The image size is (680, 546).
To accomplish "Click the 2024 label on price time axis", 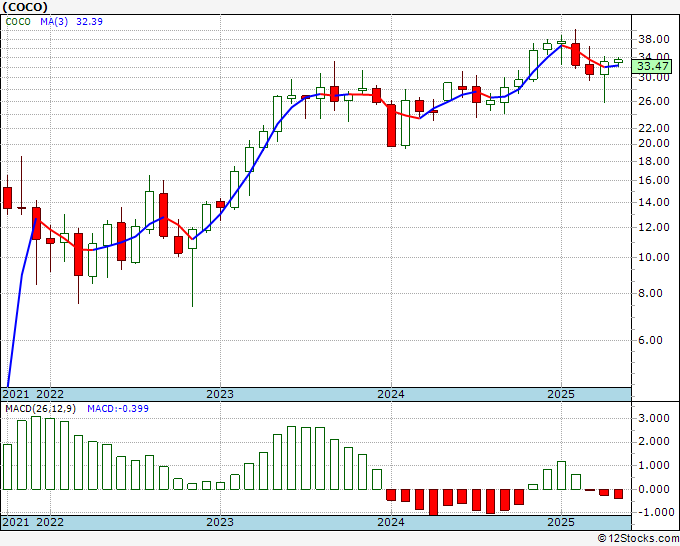I will tap(391, 394).
